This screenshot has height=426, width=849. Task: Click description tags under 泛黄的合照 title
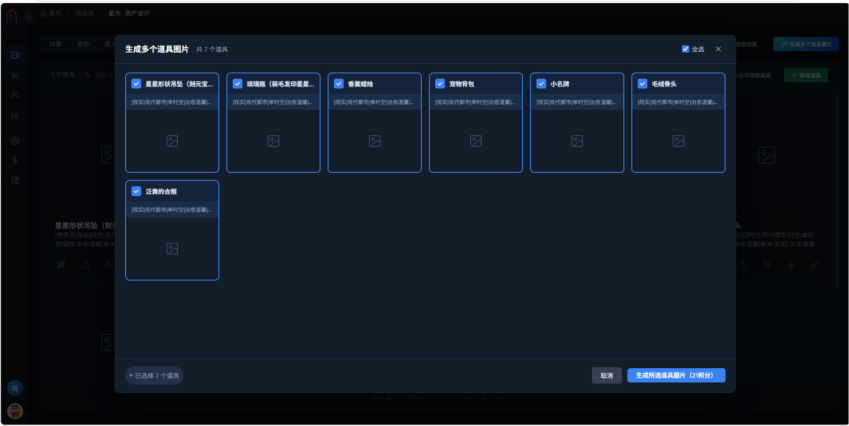point(172,209)
